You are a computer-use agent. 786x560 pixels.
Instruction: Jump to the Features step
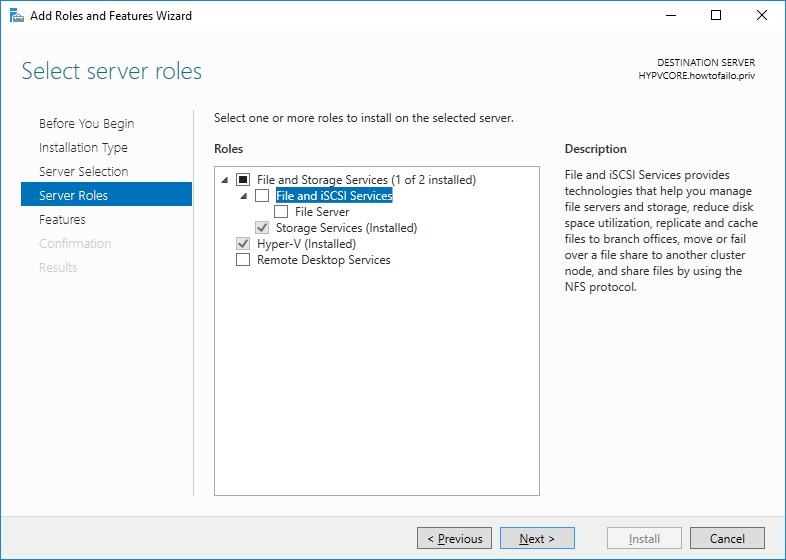(x=62, y=220)
